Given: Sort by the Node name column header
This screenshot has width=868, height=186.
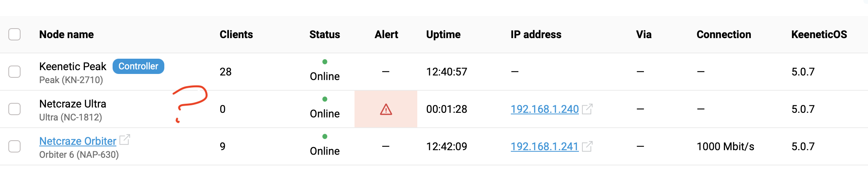Looking at the screenshot, I should tap(67, 34).
